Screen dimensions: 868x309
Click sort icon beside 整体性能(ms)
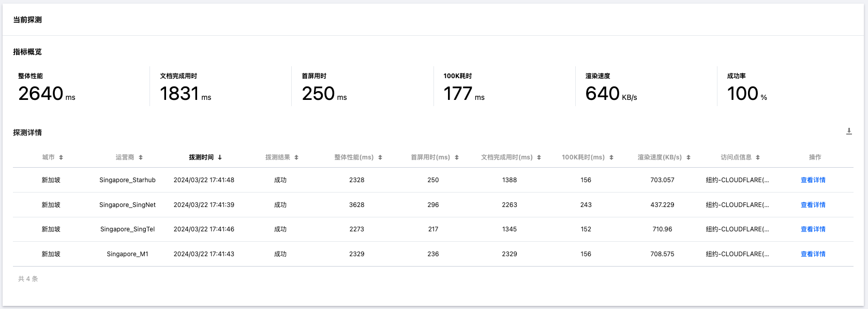pyautogui.click(x=380, y=157)
